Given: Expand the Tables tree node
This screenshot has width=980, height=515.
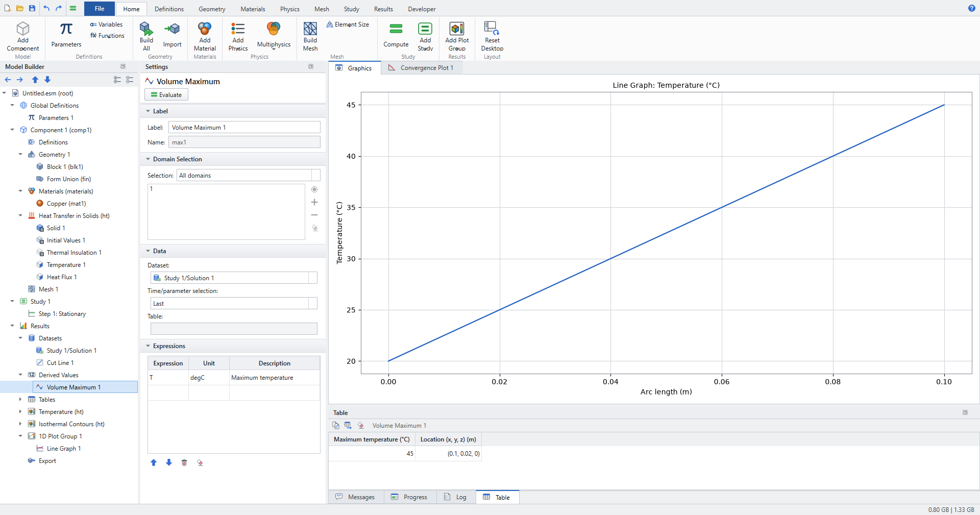Looking at the screenshot, I should click(x=20, y=400).
